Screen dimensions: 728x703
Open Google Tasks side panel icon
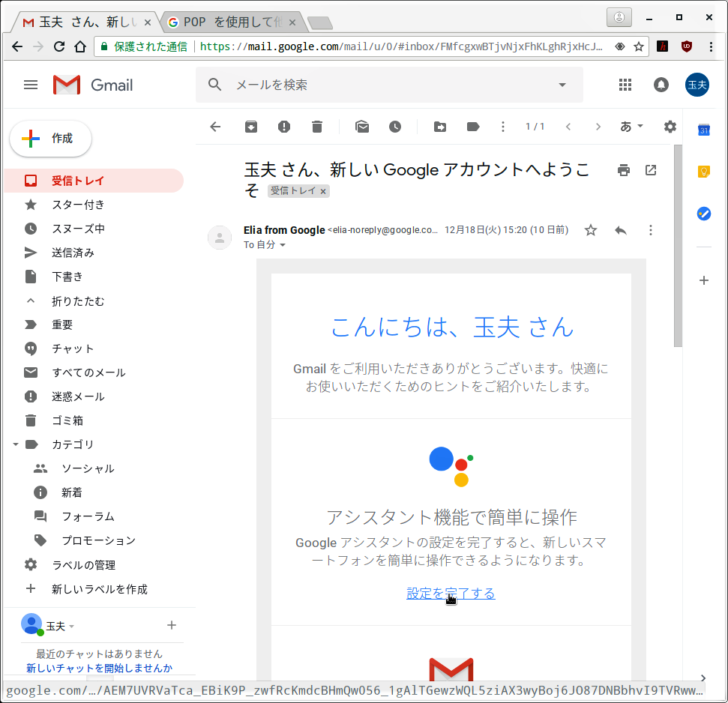pyautogui.click(x=704, y=214)
